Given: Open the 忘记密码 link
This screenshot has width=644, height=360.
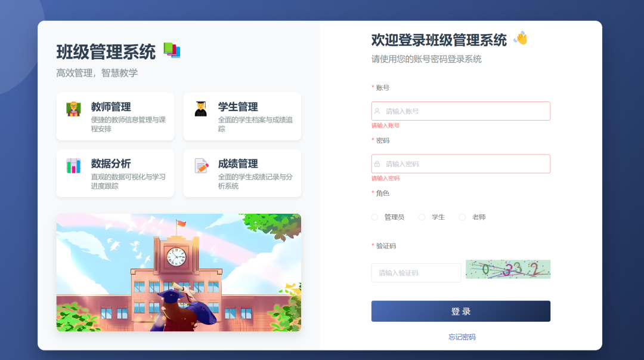Looking at the screenshot, I should point(462,337).
